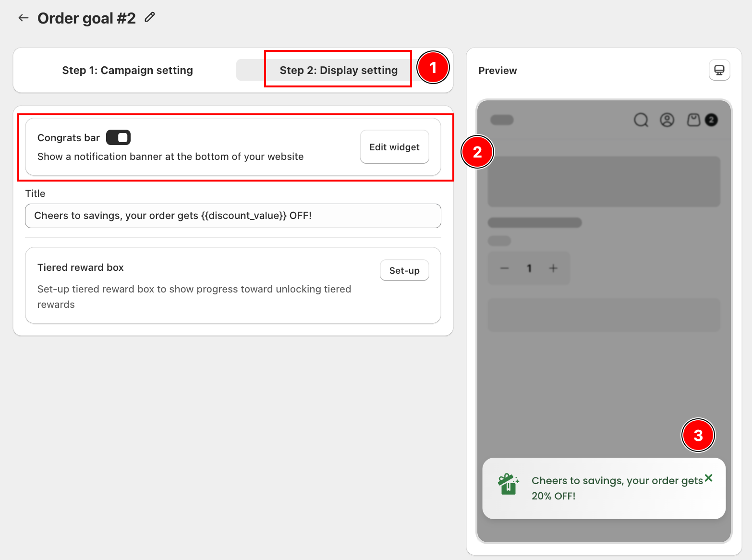
Task: Click the 'Cheers to savings, your order gets 20% OFF!' text
Action: coord(617,488)
